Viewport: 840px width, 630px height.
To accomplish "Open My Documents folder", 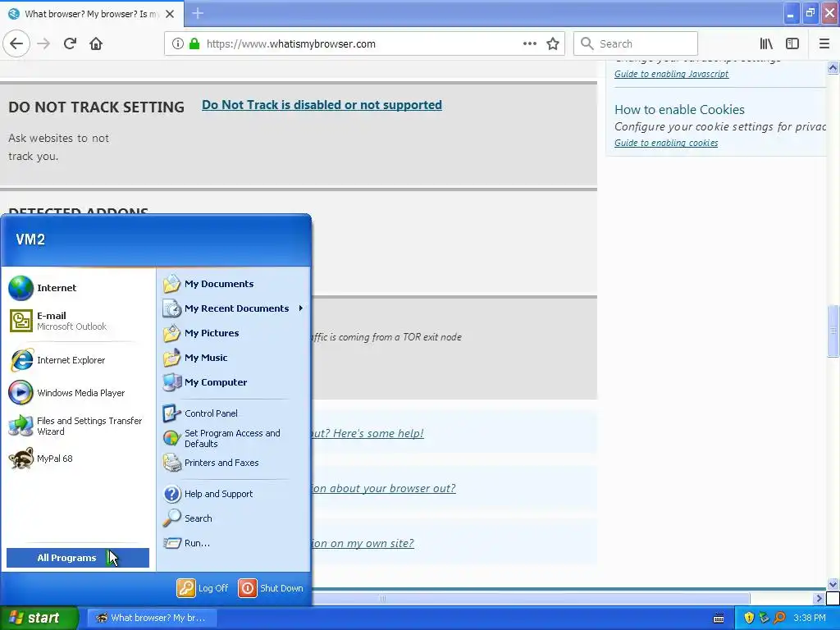I will (x=234, y=284).
